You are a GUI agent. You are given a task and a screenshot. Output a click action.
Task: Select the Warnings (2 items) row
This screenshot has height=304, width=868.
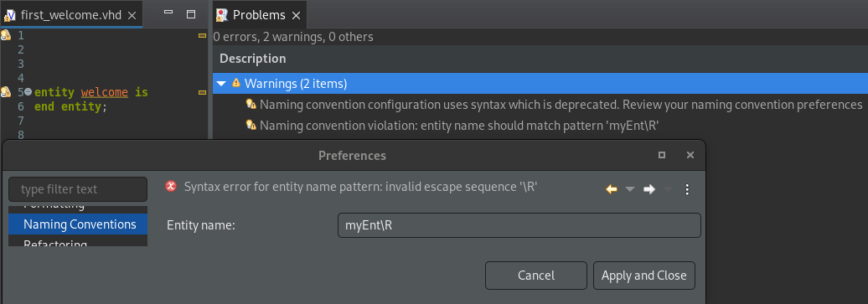pos(540,84)
